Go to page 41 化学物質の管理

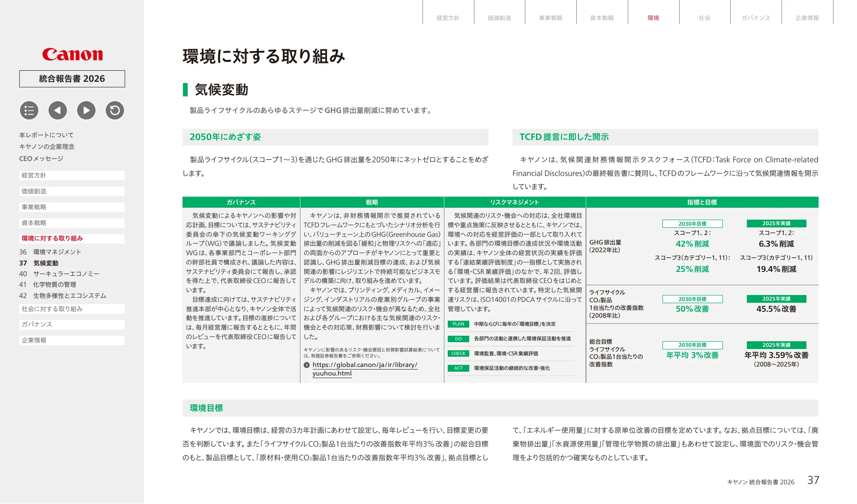coord(48,284)
